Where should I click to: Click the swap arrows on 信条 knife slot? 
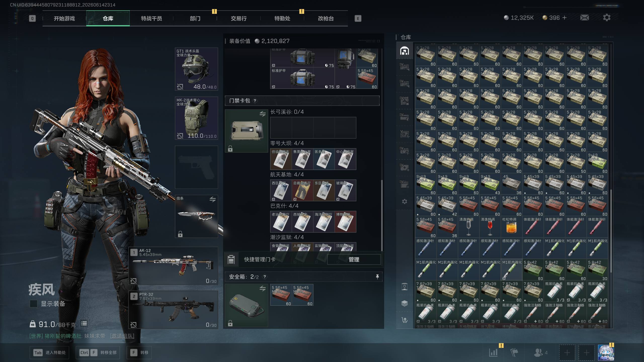coord(213,199)
